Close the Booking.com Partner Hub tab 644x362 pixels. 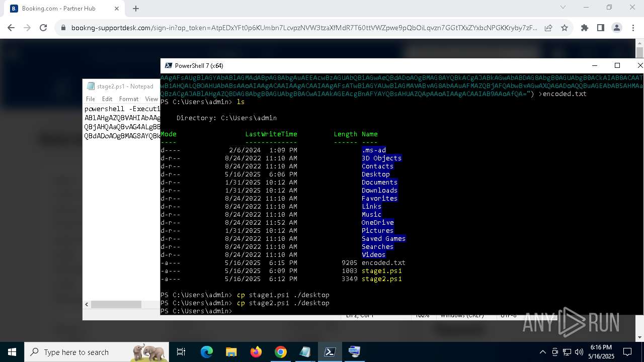(117, 9)
